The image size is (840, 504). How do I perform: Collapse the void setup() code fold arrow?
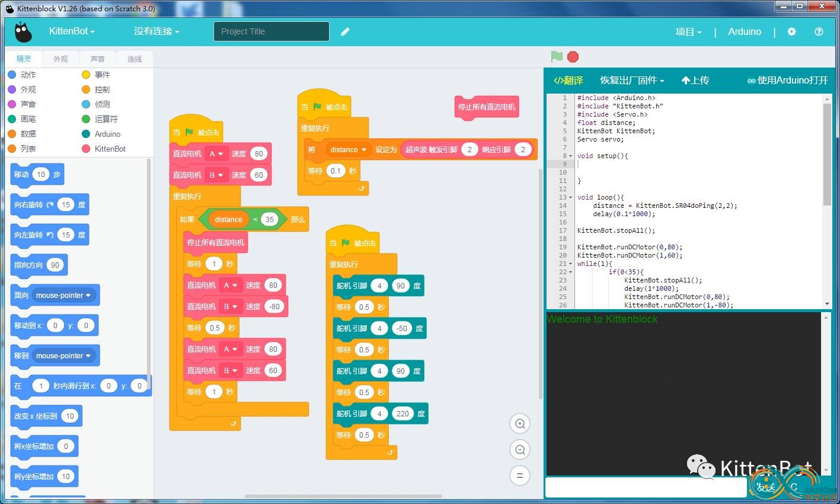coord(571,156)
